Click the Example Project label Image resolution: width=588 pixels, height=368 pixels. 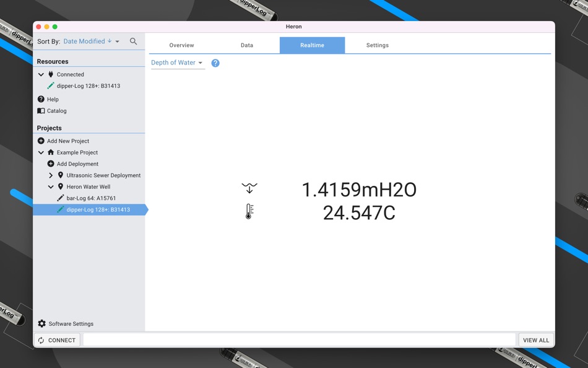(77, 152)
